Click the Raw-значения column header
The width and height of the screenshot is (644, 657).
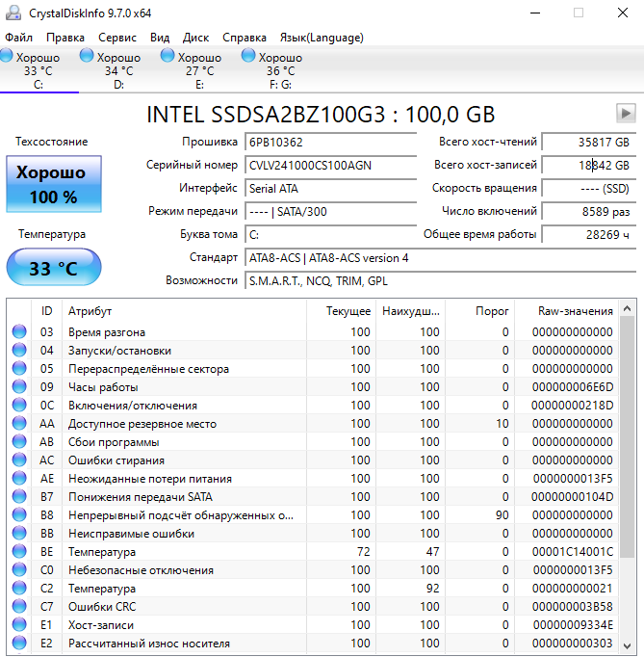tap(576, 311)
